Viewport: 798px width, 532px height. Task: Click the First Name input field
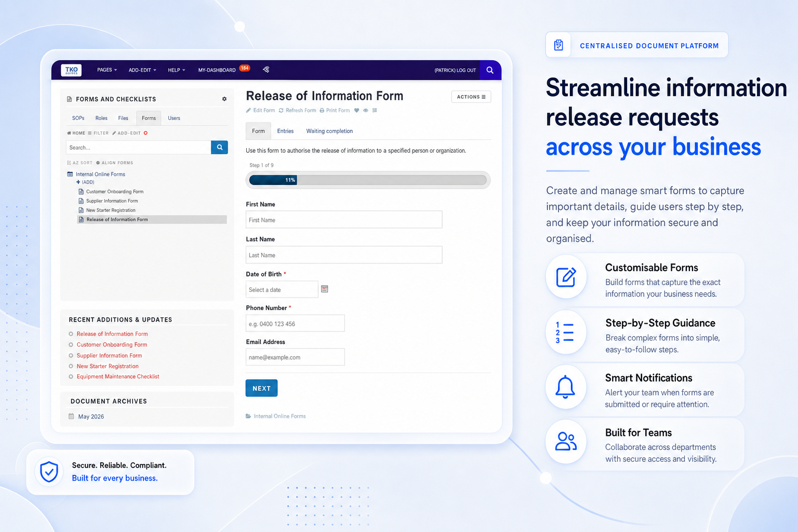pyautogui.click(x=344, y=220)
